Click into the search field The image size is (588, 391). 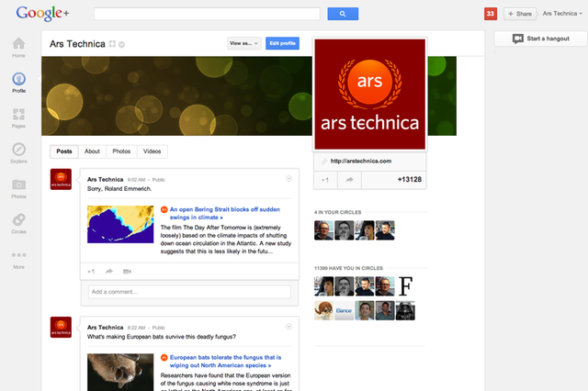click(x=207, y=14)
